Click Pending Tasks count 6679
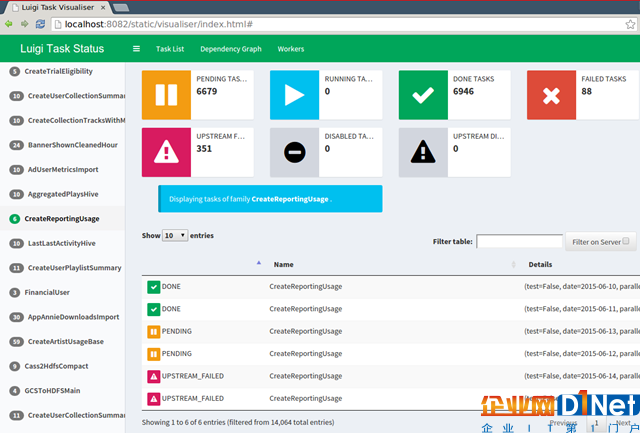 207,91
